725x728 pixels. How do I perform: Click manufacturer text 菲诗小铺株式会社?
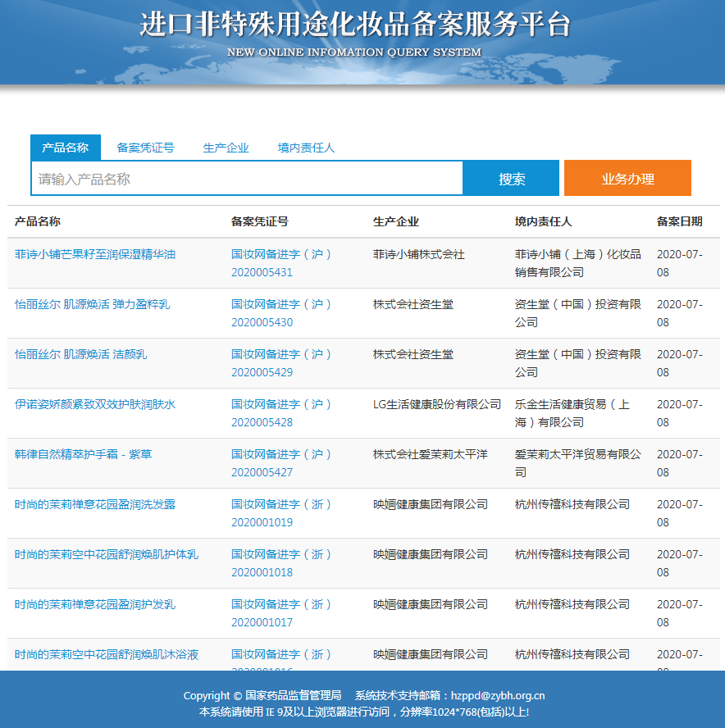pyautogui.click(x=419, y=254)
